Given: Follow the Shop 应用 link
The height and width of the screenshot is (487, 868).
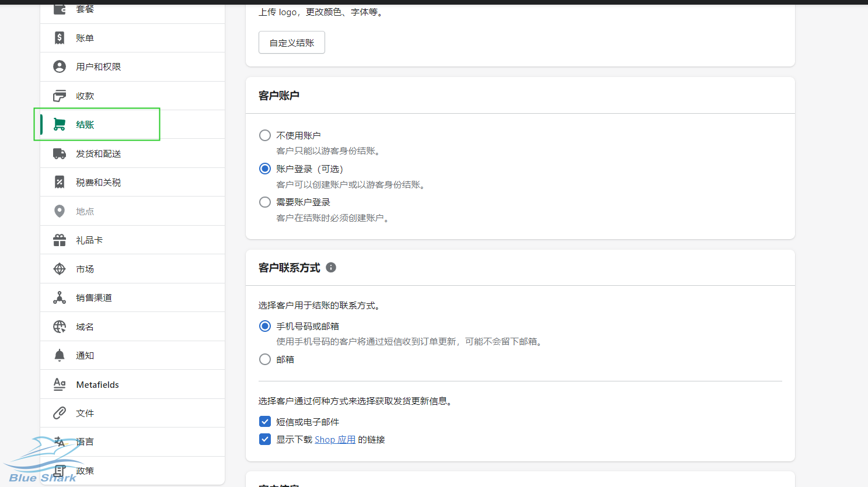Looking at the screenshot, I should pyautogui.click(x=335, y=440).
